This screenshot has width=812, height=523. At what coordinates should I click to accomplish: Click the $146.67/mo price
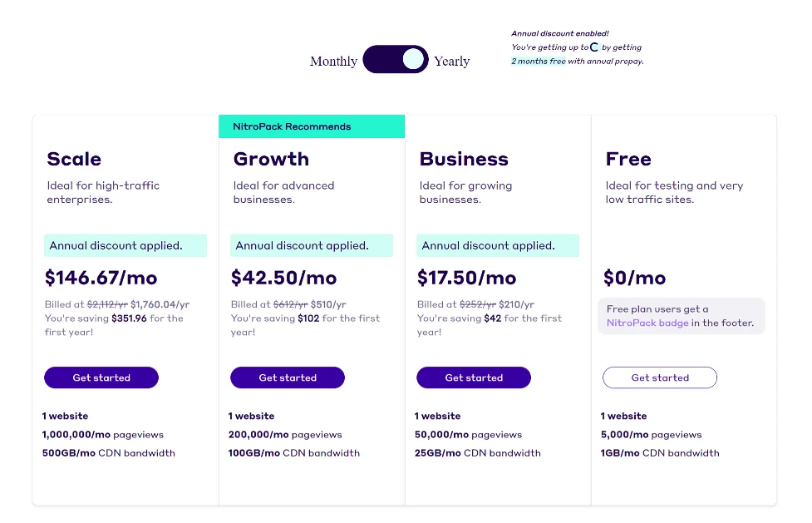coord(101,278)
